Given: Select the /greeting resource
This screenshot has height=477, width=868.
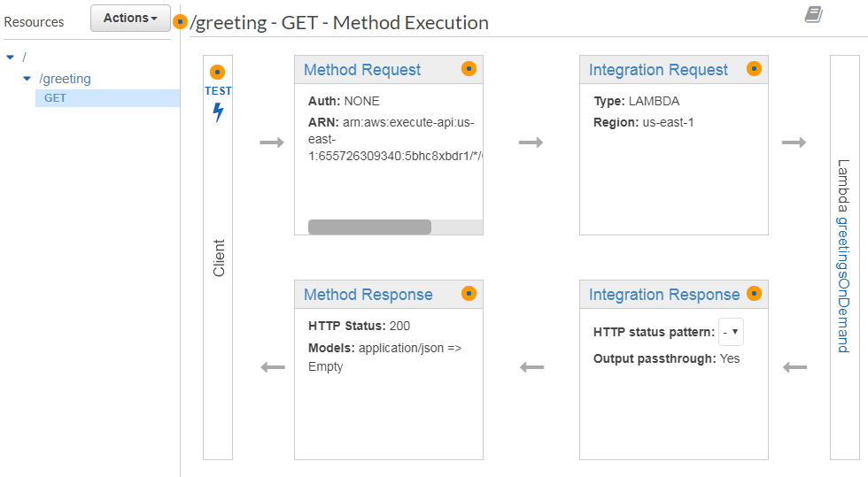Looking at the screenshot, I should 66,79.
